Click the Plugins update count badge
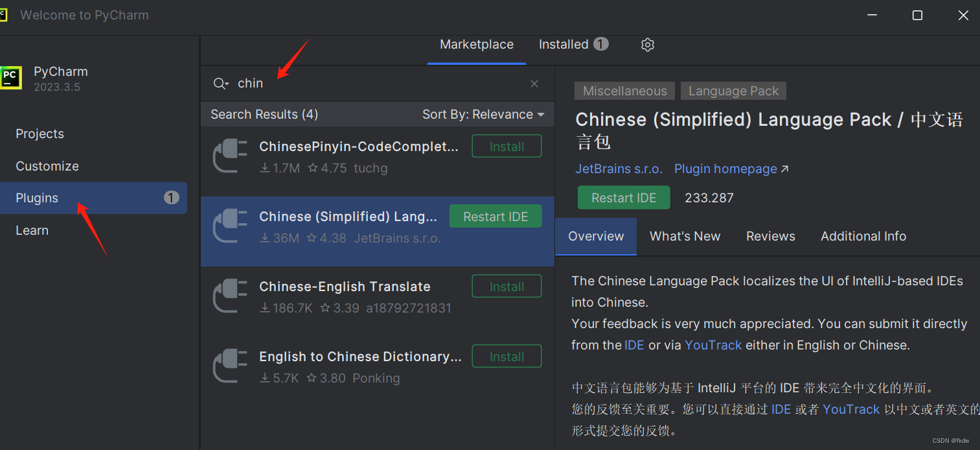The image size is (980, 450). [171, 198]
